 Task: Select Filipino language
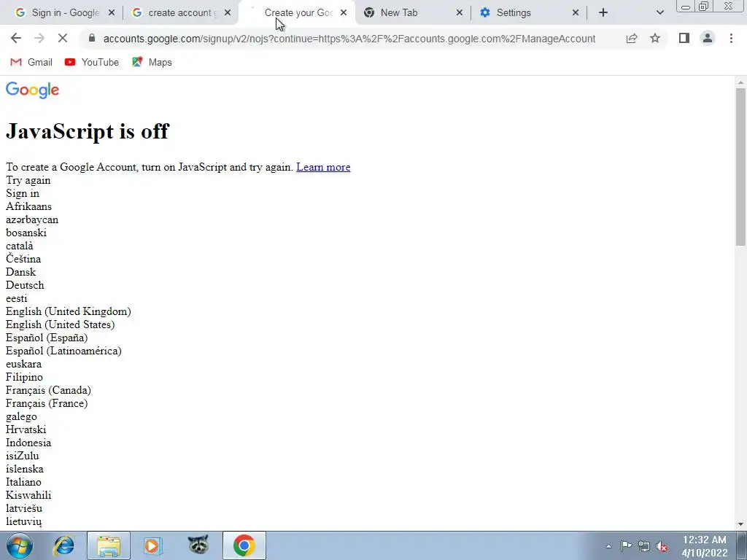24,377
